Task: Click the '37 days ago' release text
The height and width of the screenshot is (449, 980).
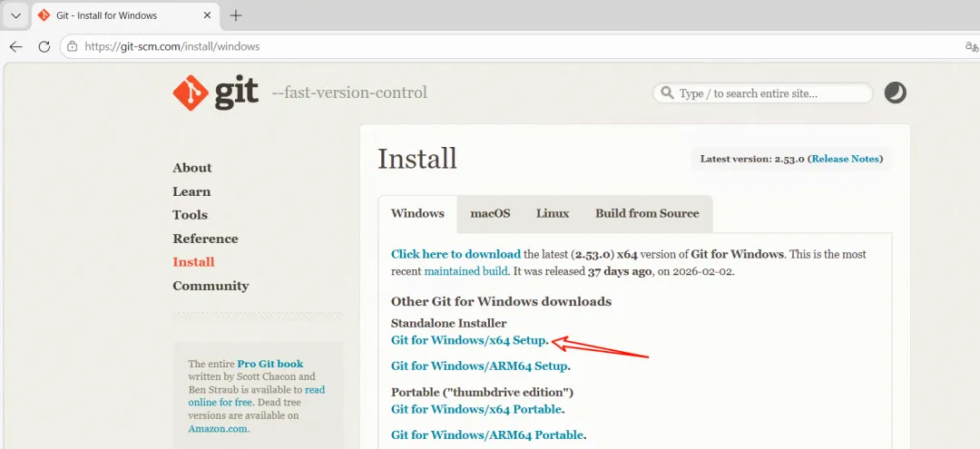Action: point(620,271)
